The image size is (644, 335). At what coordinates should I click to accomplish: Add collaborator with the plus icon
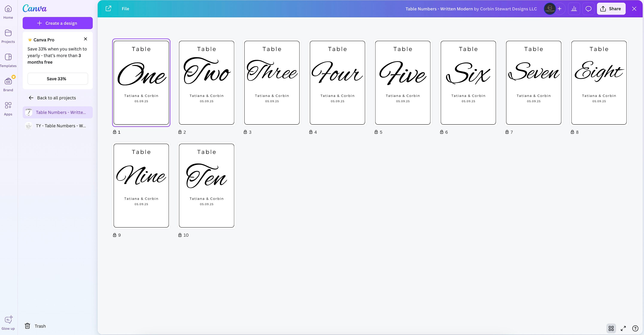[x=559, y=9]
